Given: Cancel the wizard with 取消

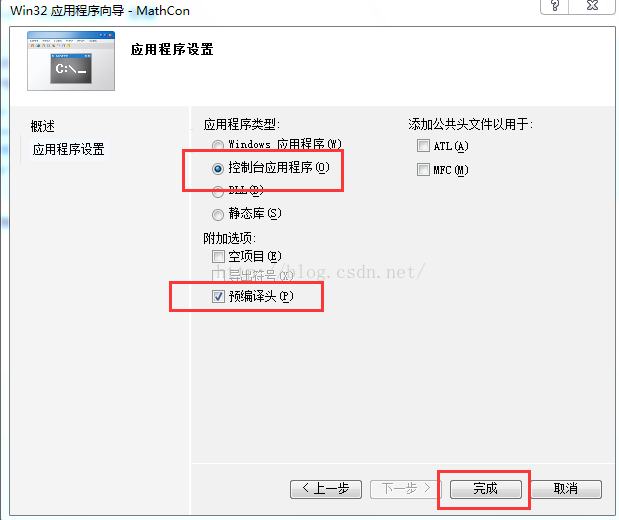Looking at the screenshot, I should click(x=566, y=489).
